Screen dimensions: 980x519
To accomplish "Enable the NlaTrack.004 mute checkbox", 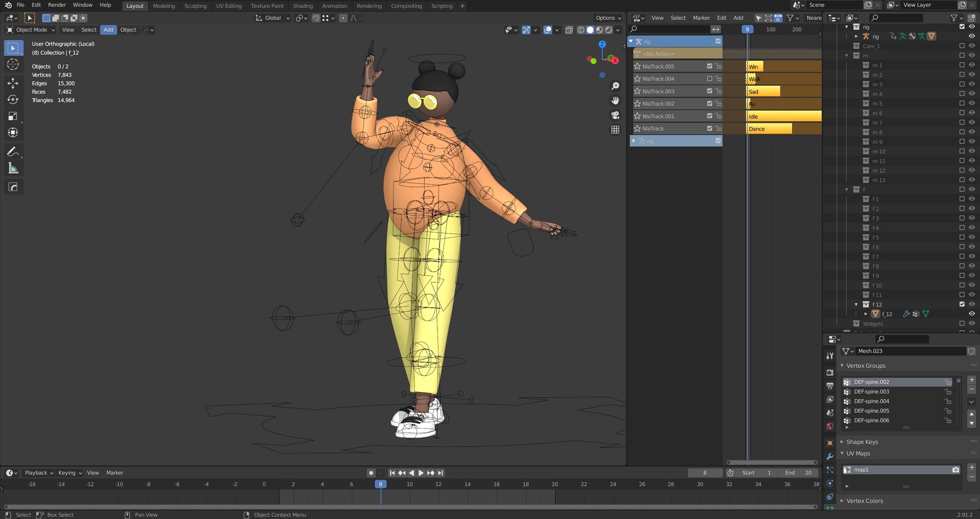I will (x=709, y=79).
